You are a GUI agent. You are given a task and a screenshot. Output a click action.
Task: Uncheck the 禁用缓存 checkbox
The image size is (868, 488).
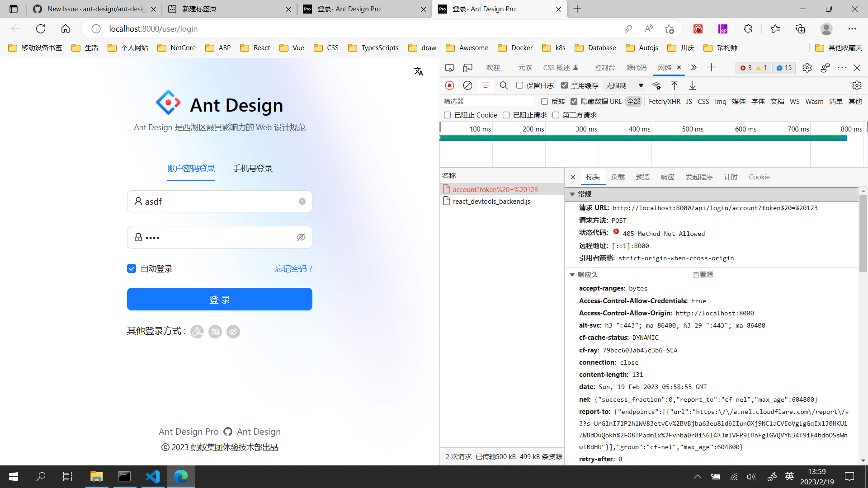565,85
